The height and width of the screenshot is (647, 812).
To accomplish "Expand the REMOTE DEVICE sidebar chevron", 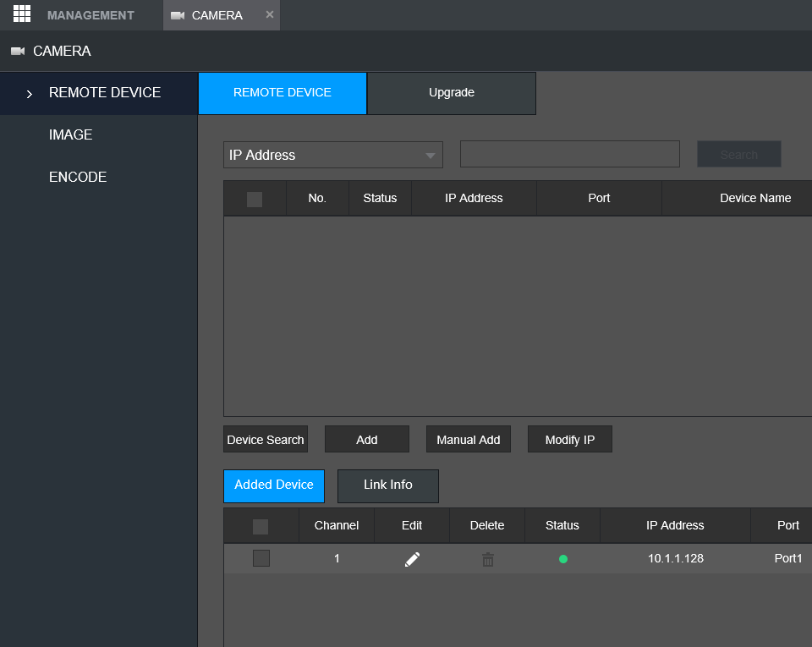I will (30, 94).
